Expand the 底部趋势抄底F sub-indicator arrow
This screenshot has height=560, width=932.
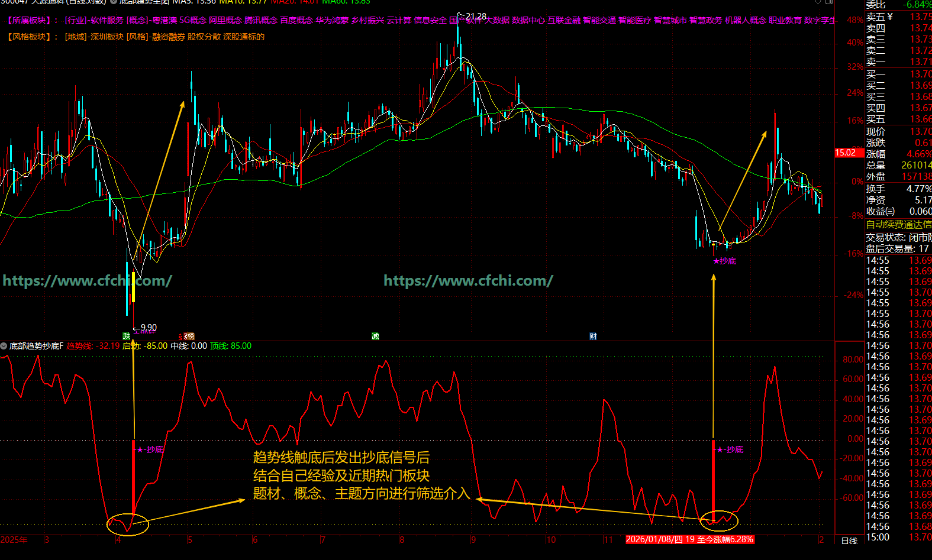point(4,346)
